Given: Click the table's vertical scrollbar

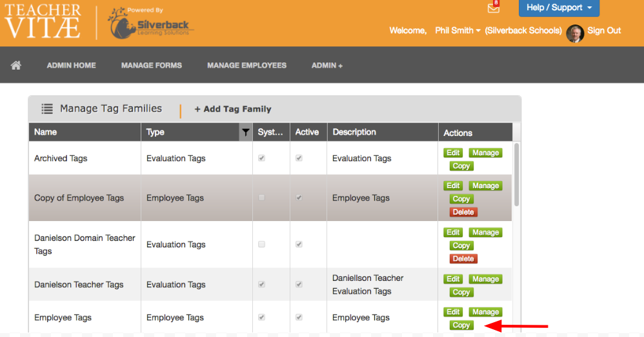Looking at the screenshot, I should [516, 175].
